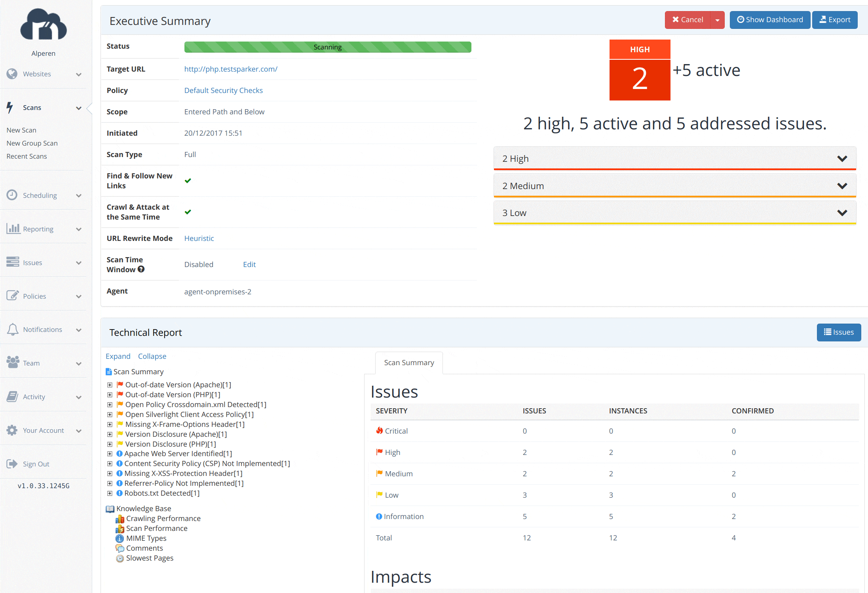The image size is (868, 593).
Task: Click the Team people icon
Action: pos(13,362)
